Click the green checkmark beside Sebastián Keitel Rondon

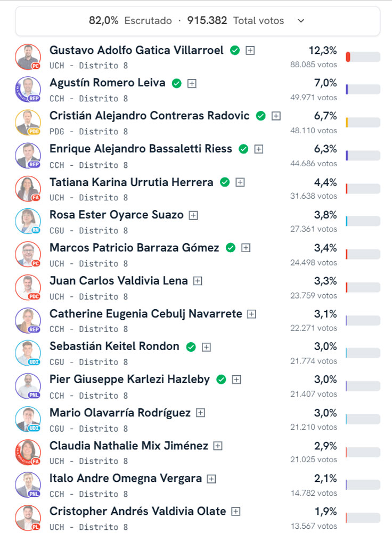tap(191, 347)
